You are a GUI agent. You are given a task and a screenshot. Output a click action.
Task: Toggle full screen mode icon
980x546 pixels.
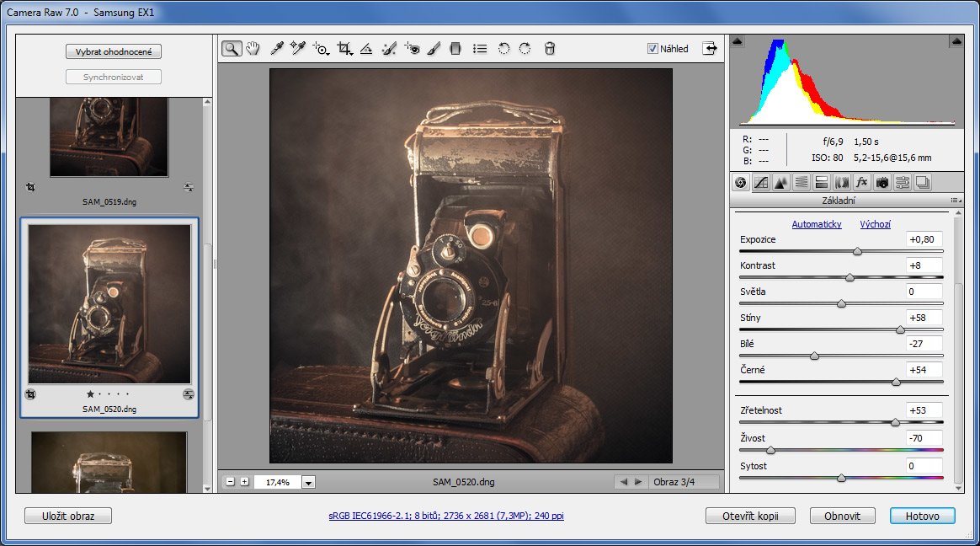coord(710,48)
